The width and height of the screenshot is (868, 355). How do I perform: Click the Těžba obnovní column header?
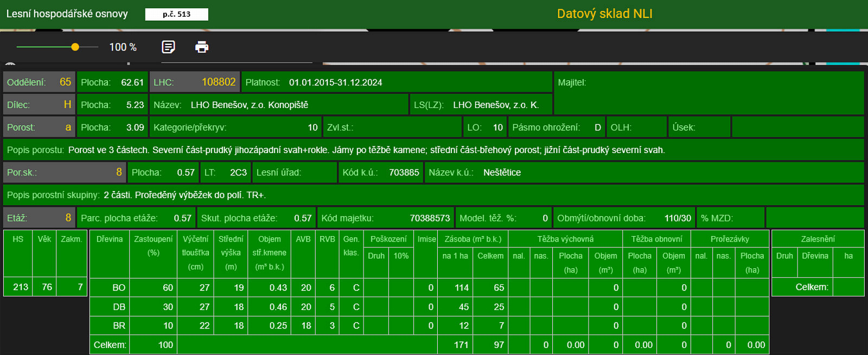(x=656, y=239)
